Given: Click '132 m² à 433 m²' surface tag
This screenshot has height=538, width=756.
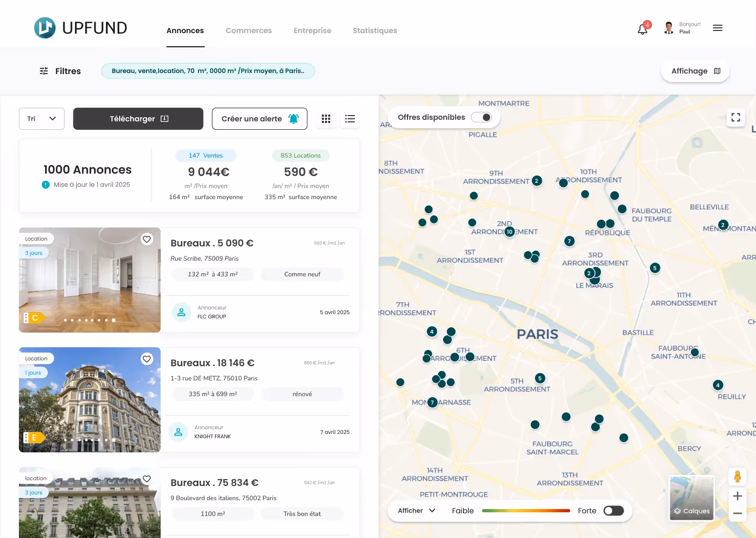Looking at the screenshot, I should pyautogui.click(x=213, y=274).
